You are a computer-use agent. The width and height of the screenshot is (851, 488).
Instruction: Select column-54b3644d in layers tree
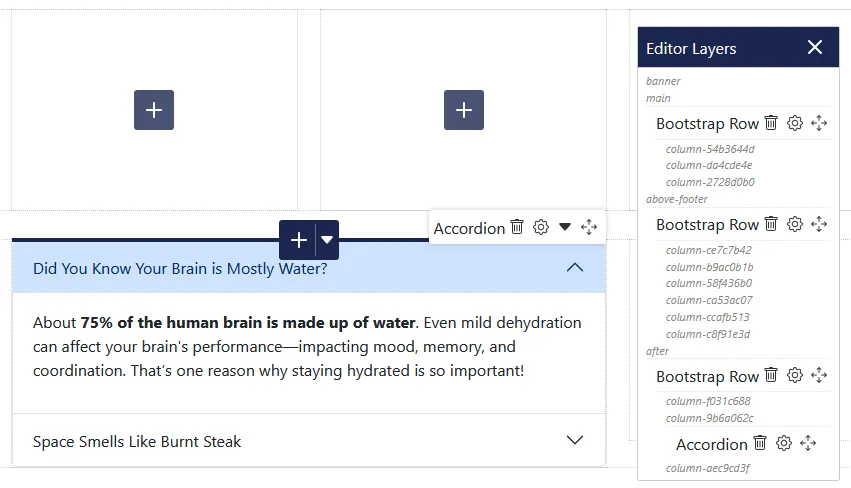(x=710, y=149)
